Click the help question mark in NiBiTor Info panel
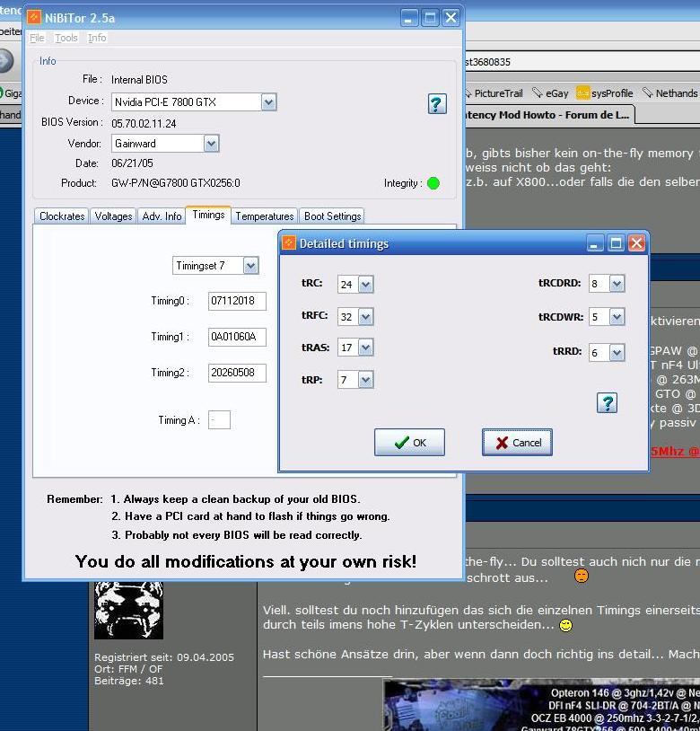This screenshot has height=731, width=700. [x=437, y=103]
